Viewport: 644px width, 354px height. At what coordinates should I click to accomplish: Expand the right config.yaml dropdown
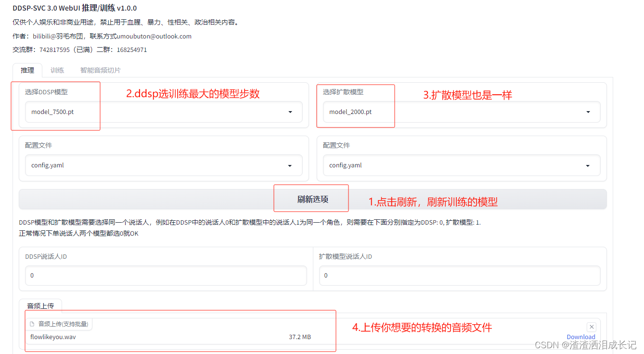coord(462,165)
